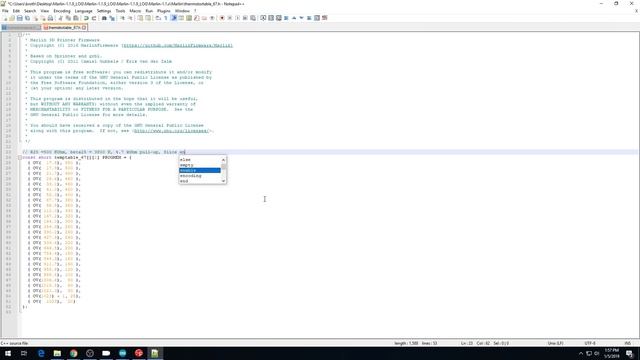
Task: Open Find with binoculars icon
Action: [104, 18]
